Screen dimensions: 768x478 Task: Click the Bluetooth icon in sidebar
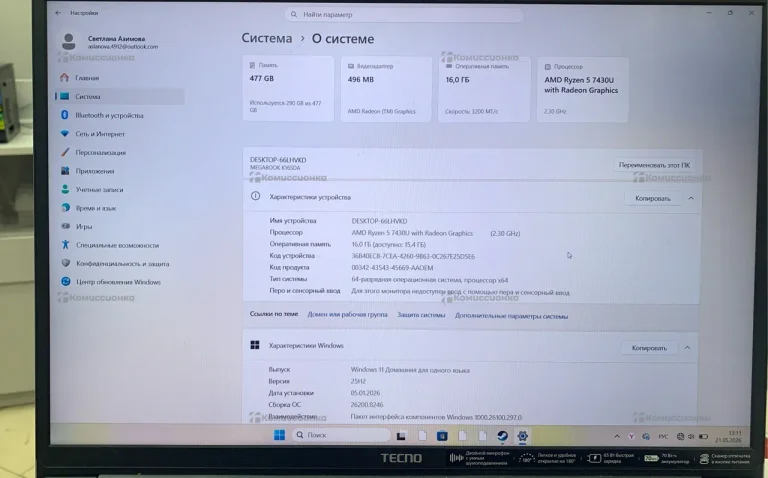(x=65, y=115)
